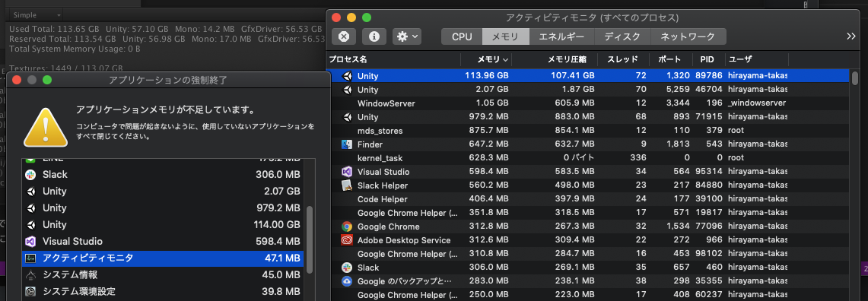Select Unity 114.00 GB in Force Quit list
The image size is (868, 301).
[x=163, y=225]
